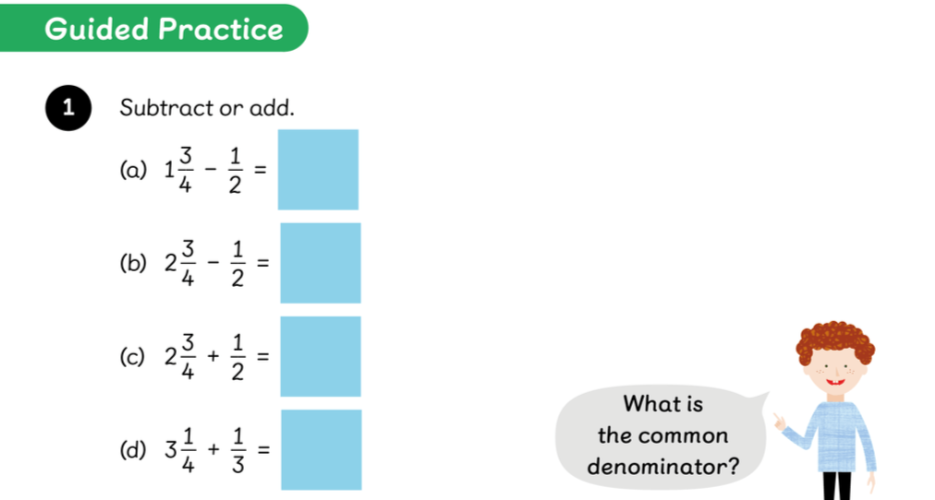This screenshot has width=935, height=500.
Task: Click the (a) problem label
Action: pos(133,170)
